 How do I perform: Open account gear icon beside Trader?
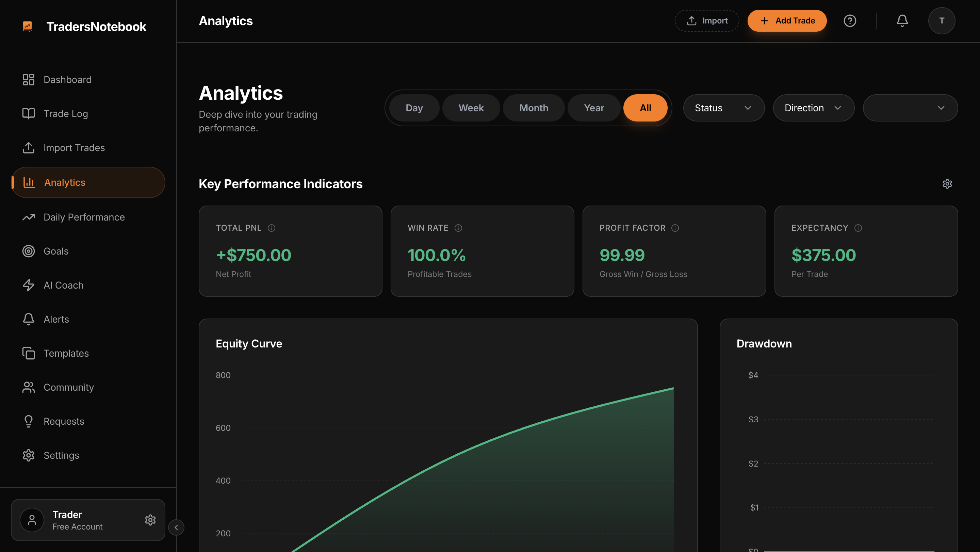tap(150, 520)
